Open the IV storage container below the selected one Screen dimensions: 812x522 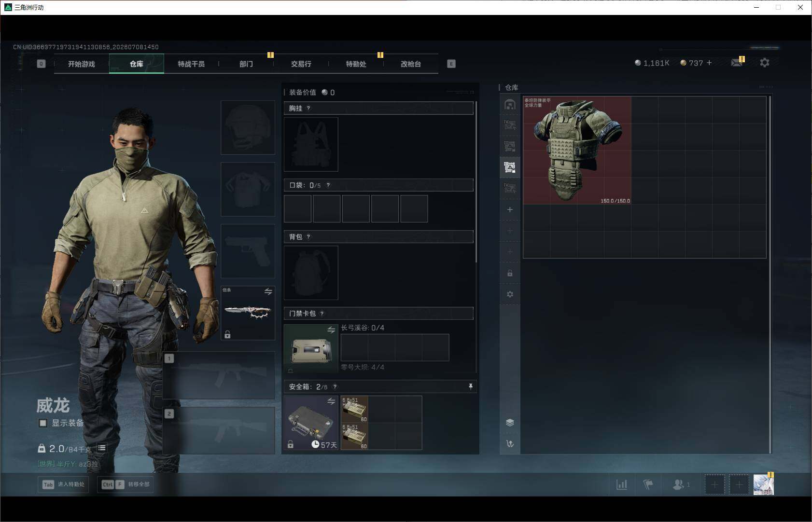[x=510, y=188]
